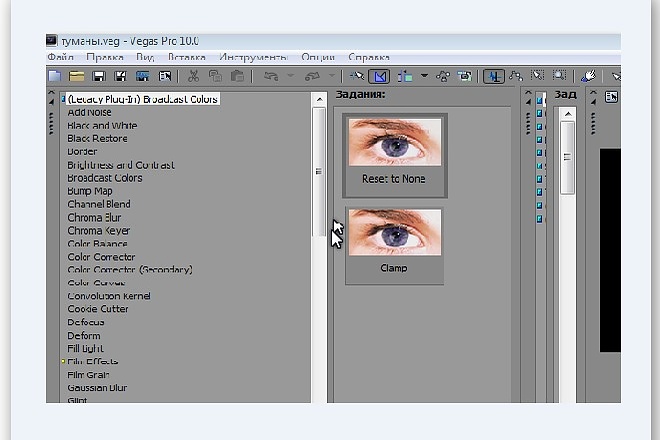
Task: Click the Paste clipboard icon
Action: coord(237,76)
